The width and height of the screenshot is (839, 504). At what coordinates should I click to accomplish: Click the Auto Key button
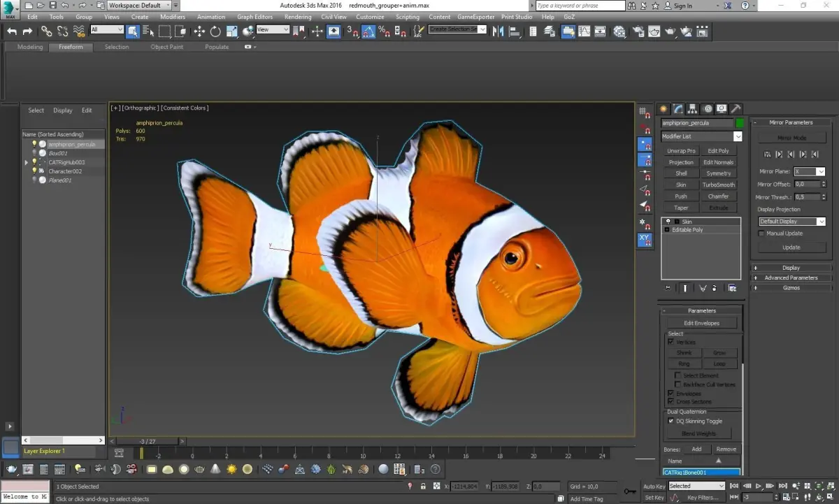pos(654,486)
